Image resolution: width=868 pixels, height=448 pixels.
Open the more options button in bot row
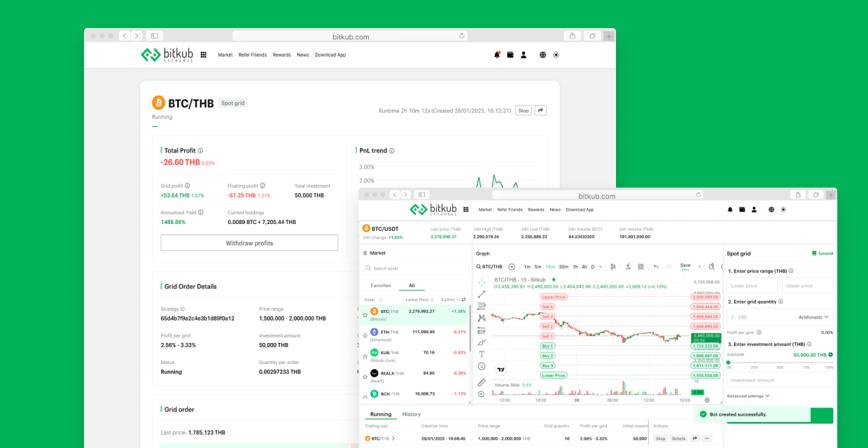(x=707, y=438)
